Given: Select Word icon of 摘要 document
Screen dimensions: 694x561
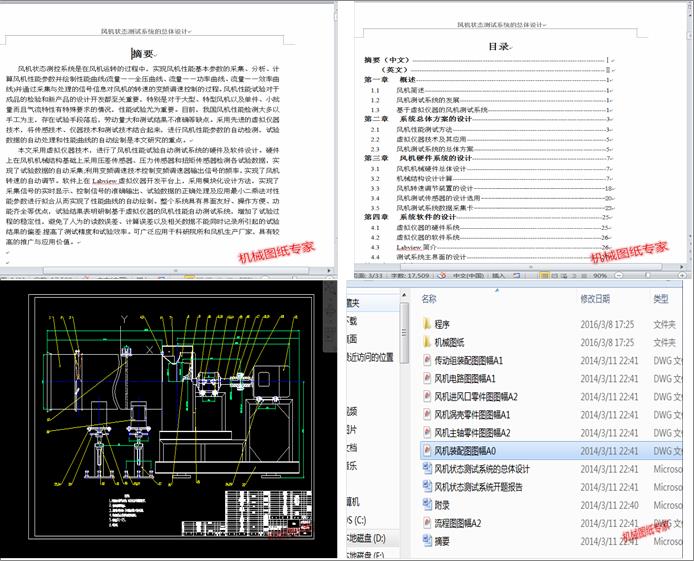Looking at the screenshot, I should click(427, 541).
